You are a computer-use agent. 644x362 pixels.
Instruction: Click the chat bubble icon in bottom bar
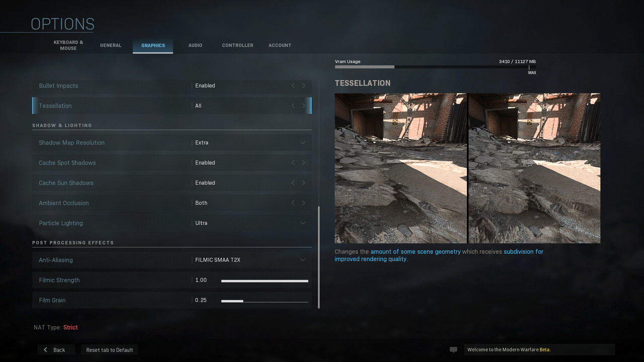click(x=453, y=350)
